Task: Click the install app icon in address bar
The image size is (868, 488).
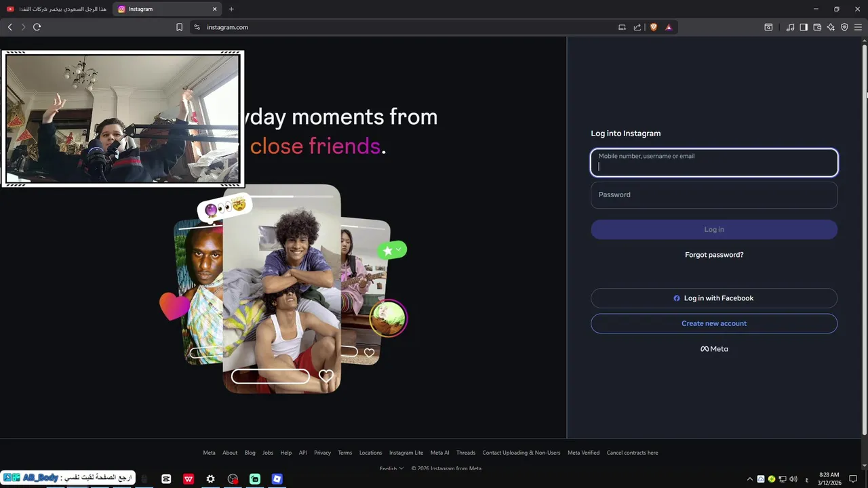Action: (x=622, y=27)
